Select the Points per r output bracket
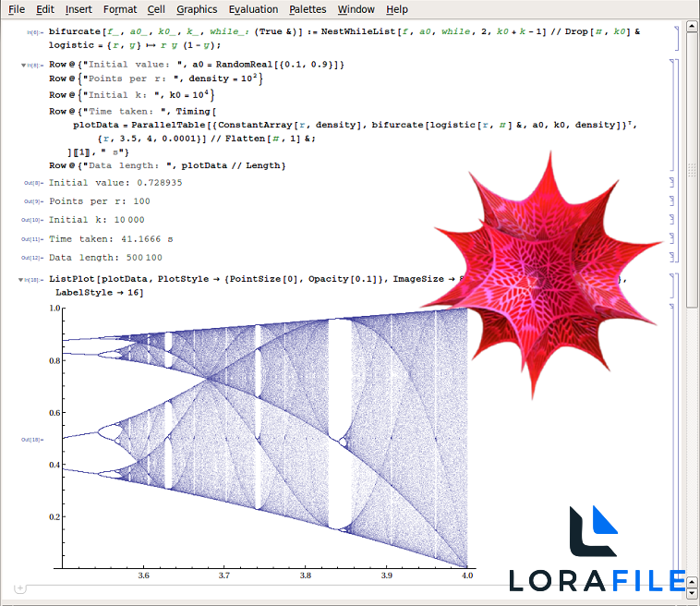Image resolution: width=700 pixels, height=606 pixels. (672, 201)
